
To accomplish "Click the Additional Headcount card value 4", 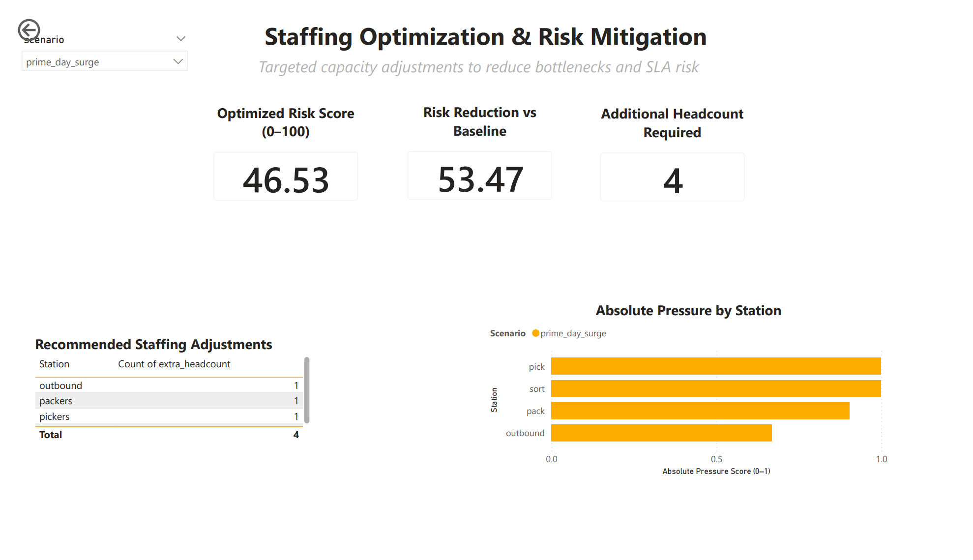I will [x=672, y=180].
